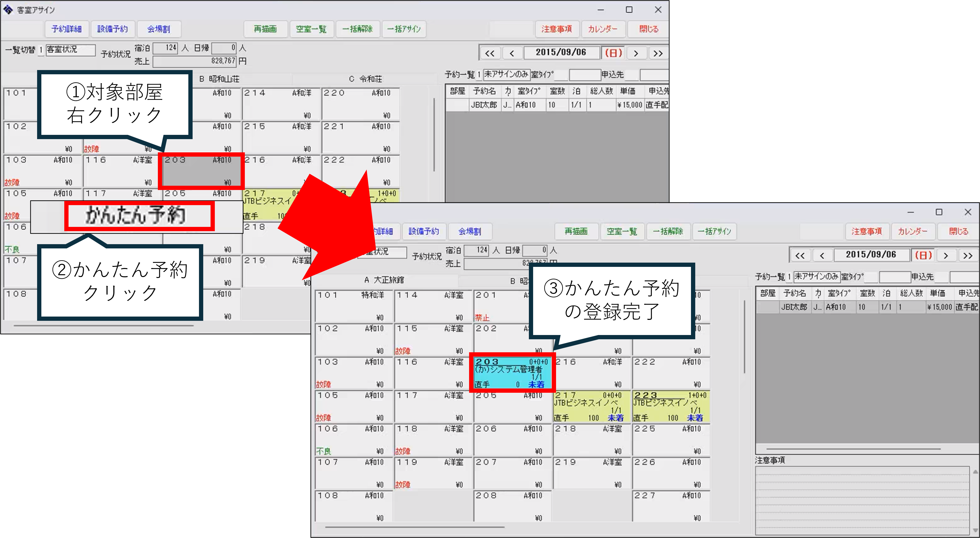This screenshot has width=980, height=538.
Task: Select the highlighted room 203 cell in upper grid
Action: (201, 171)
